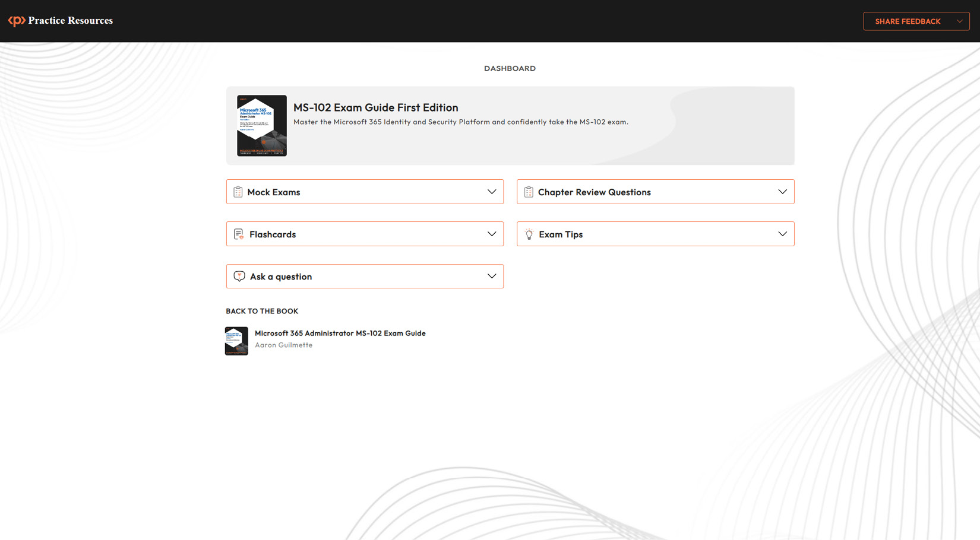Expand the Flashcards chevron
The image size is (980, 540).
tap(492, 234)
